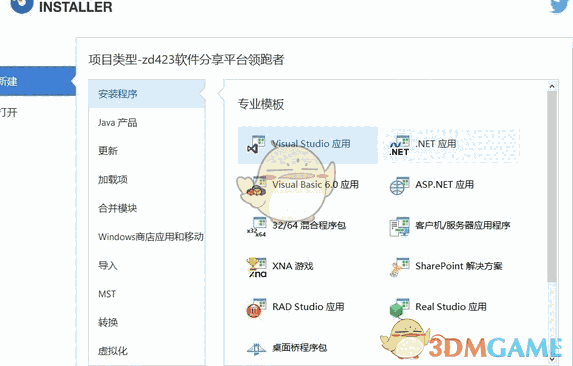This screenshot has width=573, height=366.
Task: Click the SharePoint solution icon
Action: 399,267
